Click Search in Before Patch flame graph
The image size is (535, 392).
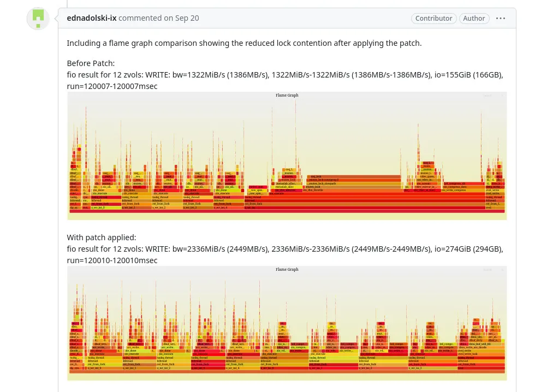[488, 96]
